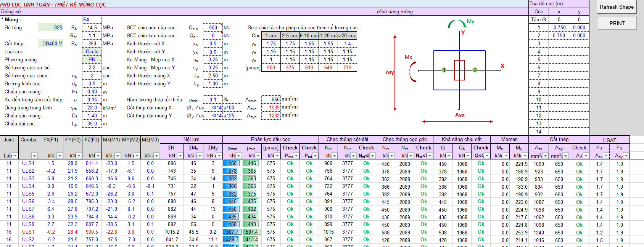This screenshot has width=644, height=247.
Task: Expand the Q column filter under Khả năng chịu cắt
Action: click(x=449, y=156)
